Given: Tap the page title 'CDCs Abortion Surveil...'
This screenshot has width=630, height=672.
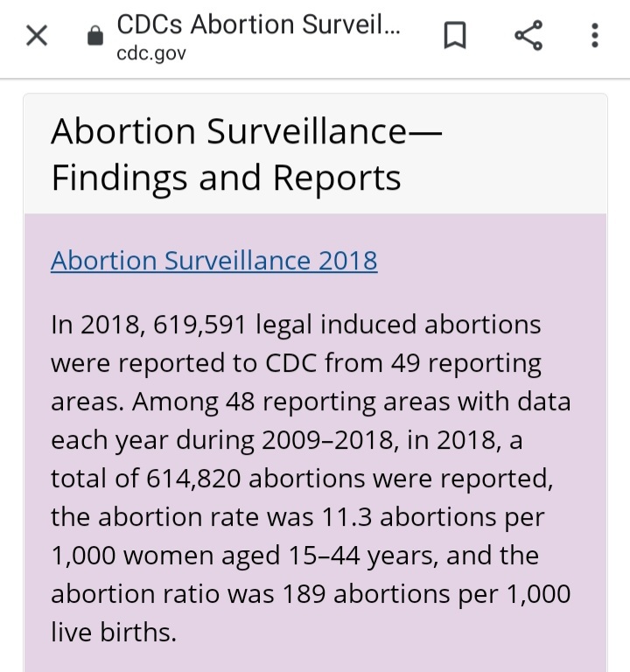Looking at the screenshot, I should pyautogui.click(x=258, y=24).
